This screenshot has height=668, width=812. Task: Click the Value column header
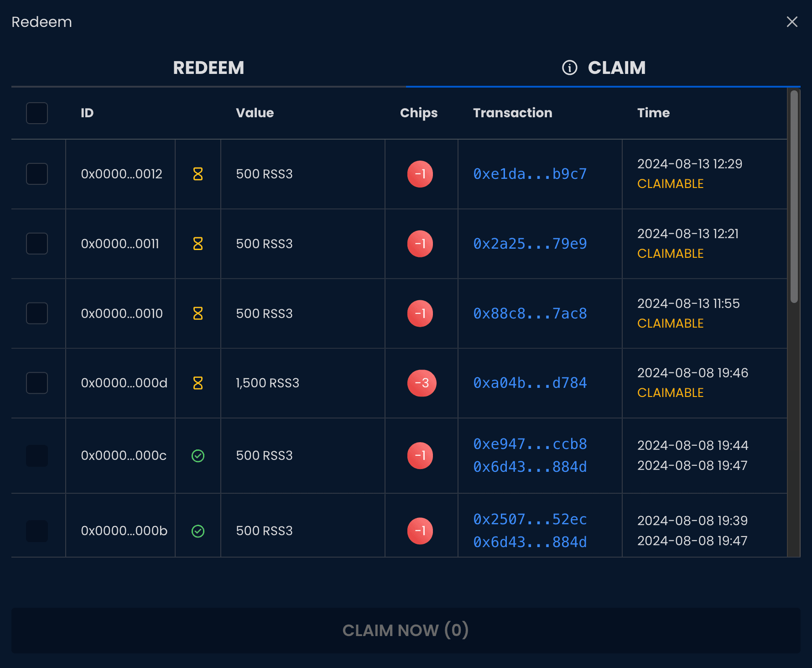click(255, 113)
